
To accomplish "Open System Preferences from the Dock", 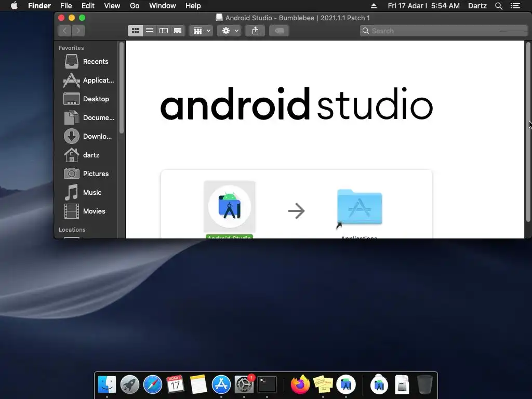I will tap(244, 384).
